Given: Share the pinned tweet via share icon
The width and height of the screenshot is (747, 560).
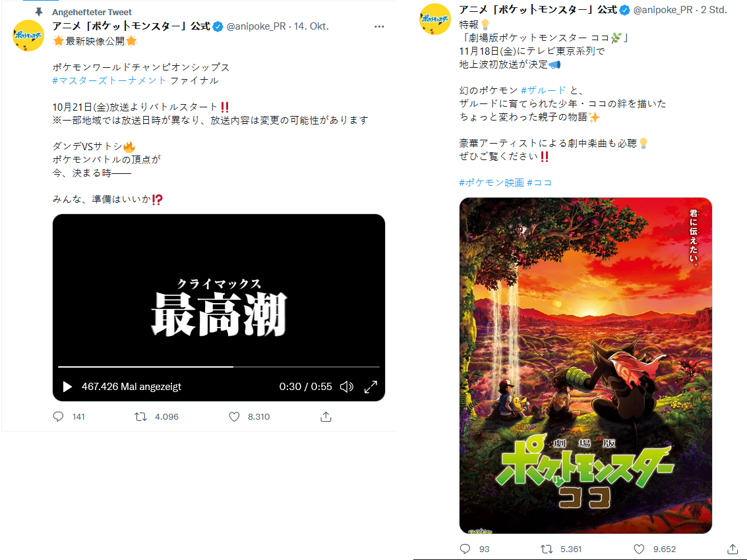Looking at the screenshot, I should [326, 416].
